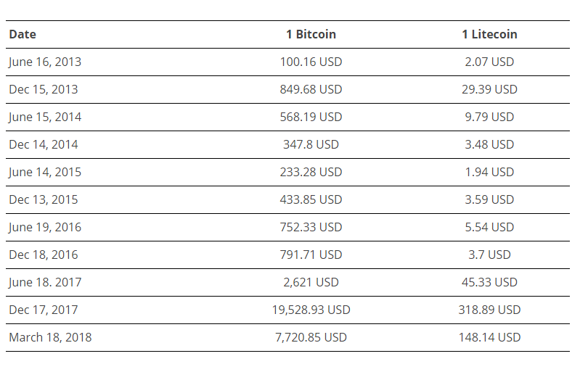588x372 pixels.
Task: Select the Dec 13, 2015 date cell
Action: [x=44, y=199]
